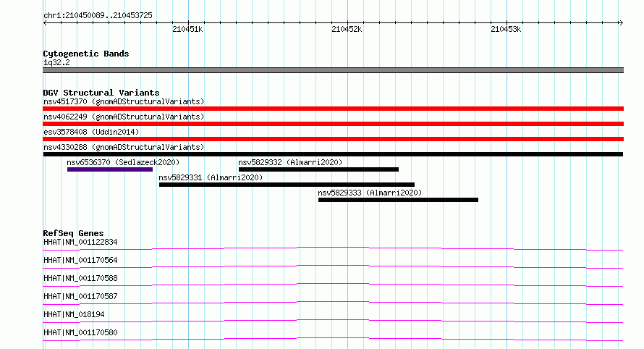Click the gray 1q32.2 cytogenetic band bar
Screen dimensions: 644x349
[333, 70]
